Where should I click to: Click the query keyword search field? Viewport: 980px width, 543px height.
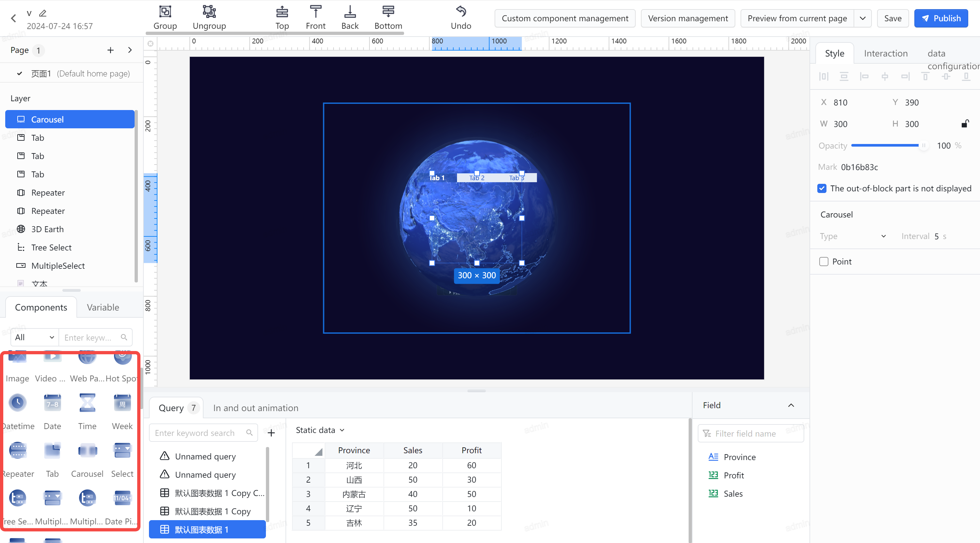coord(204,433)
